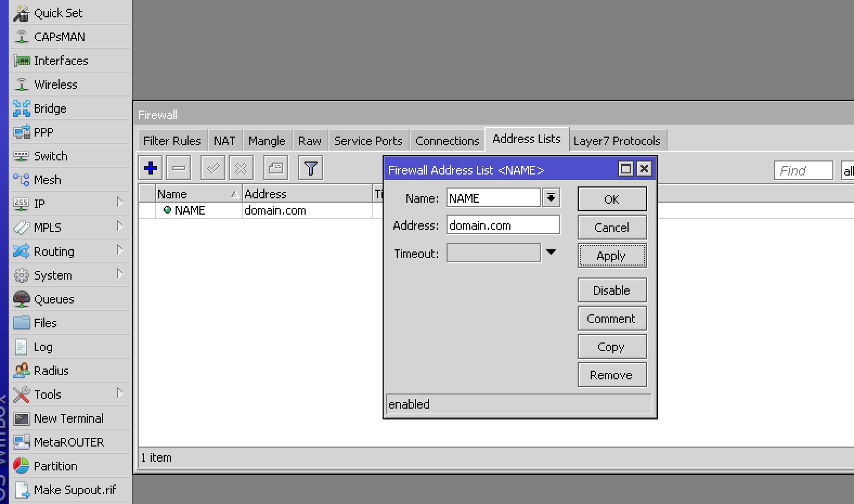Click the comment toolbar button

(276, 168)
